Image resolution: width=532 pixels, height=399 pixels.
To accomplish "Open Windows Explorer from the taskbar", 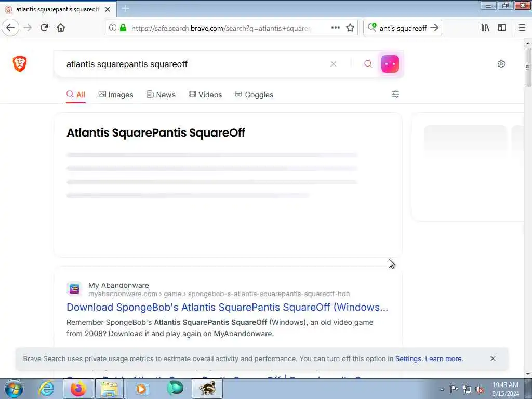I will (x=109, y=389).
